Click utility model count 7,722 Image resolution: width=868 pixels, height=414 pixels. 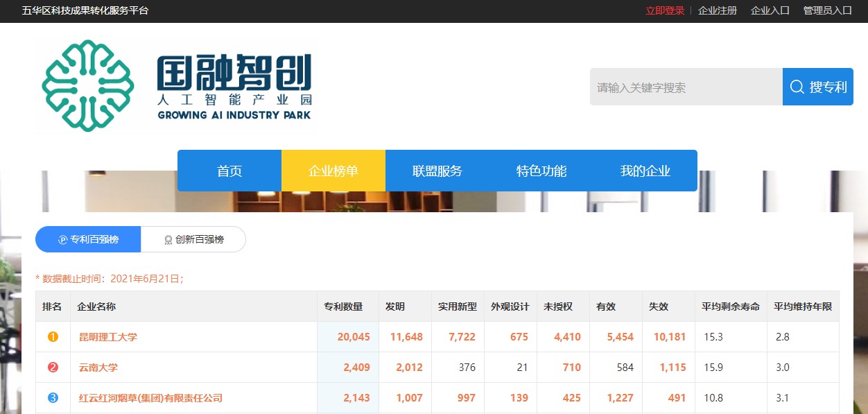click(462, 337)
